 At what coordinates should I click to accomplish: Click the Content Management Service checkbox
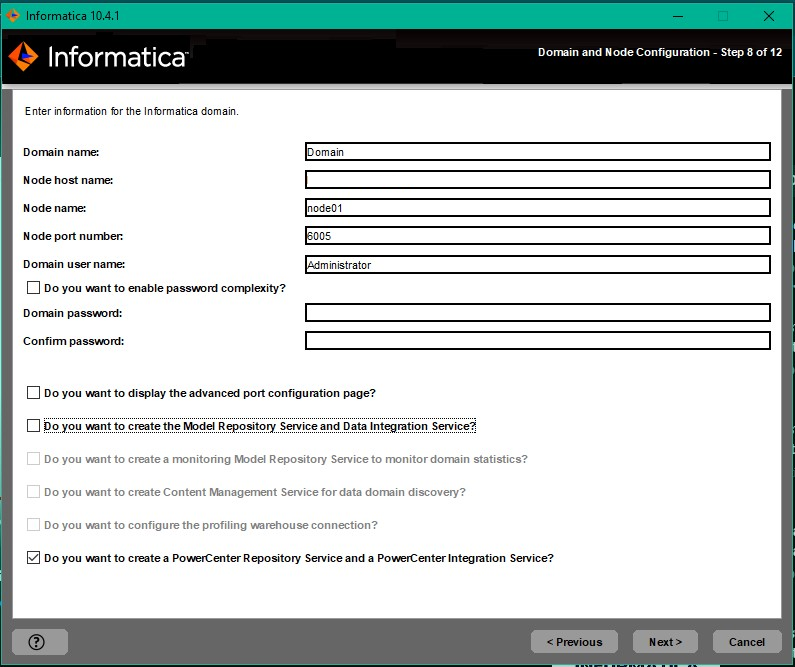point(33,492)
